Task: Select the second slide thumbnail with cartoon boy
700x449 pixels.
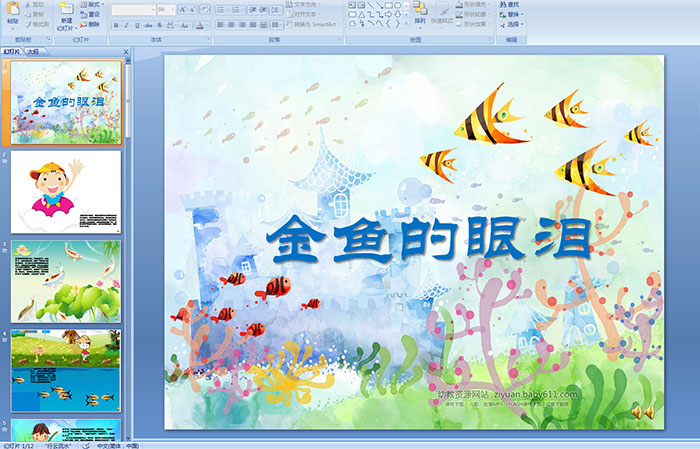Action: click(65, 189)
